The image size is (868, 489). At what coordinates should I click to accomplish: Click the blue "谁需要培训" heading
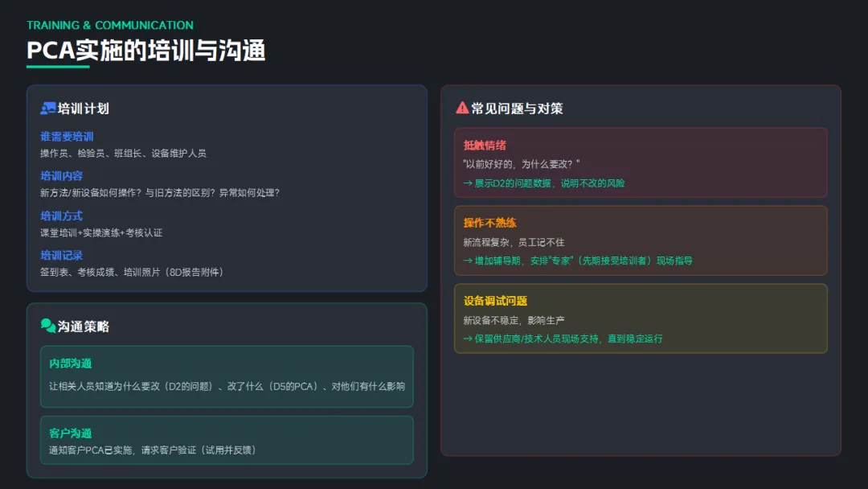pos(68,136)
